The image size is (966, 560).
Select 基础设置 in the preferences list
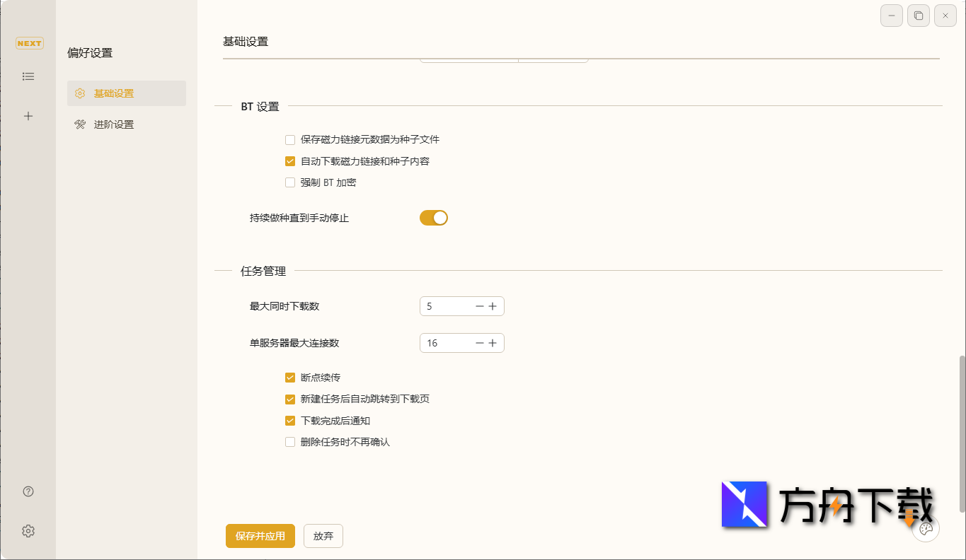(115, 93)
